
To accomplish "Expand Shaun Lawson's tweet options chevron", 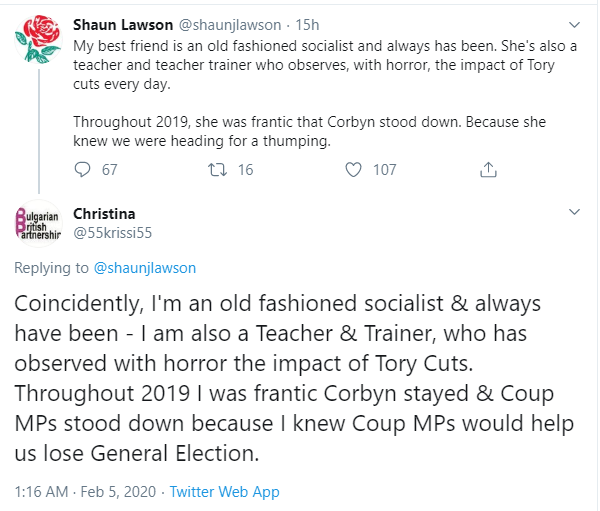I will pyautogui.click(x=574, y=23).
